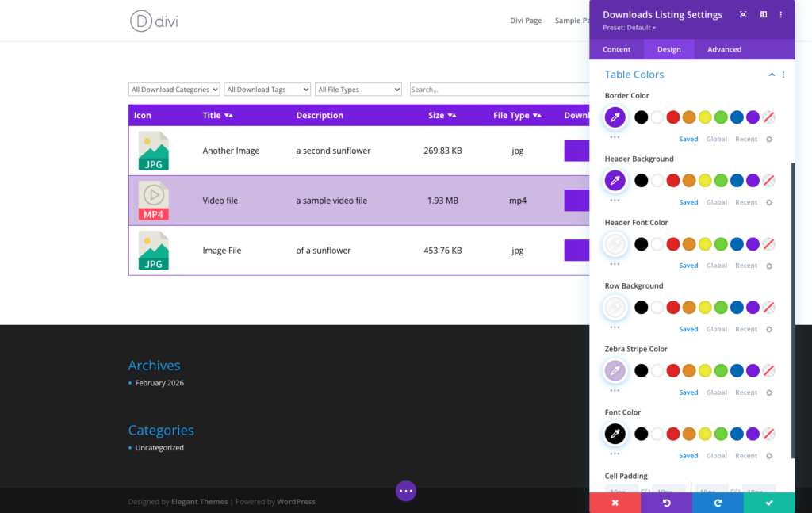Save changes with the green checkmark

[768, 503]
